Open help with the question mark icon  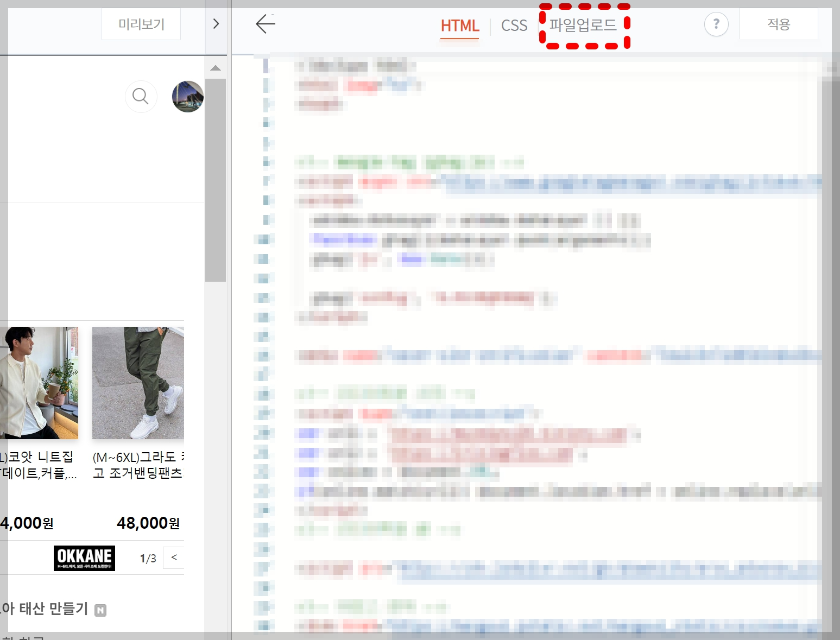pos(716,24)
